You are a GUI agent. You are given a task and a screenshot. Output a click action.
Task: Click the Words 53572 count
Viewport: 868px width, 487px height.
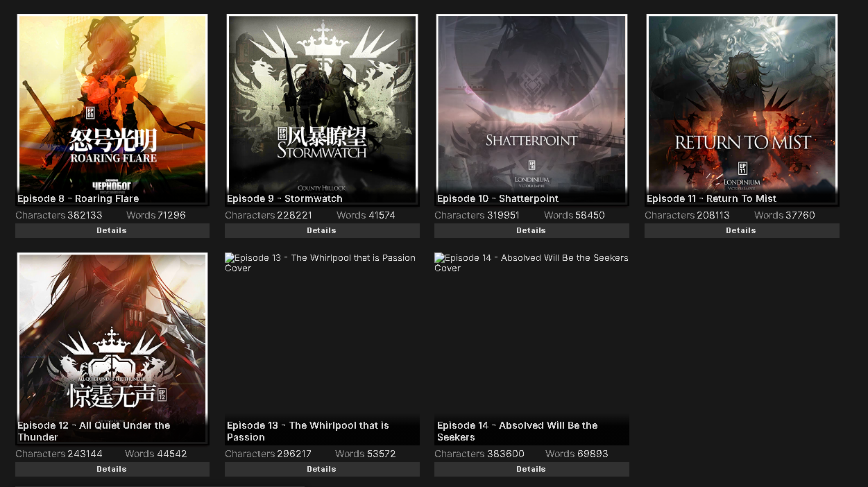(366, 454)
